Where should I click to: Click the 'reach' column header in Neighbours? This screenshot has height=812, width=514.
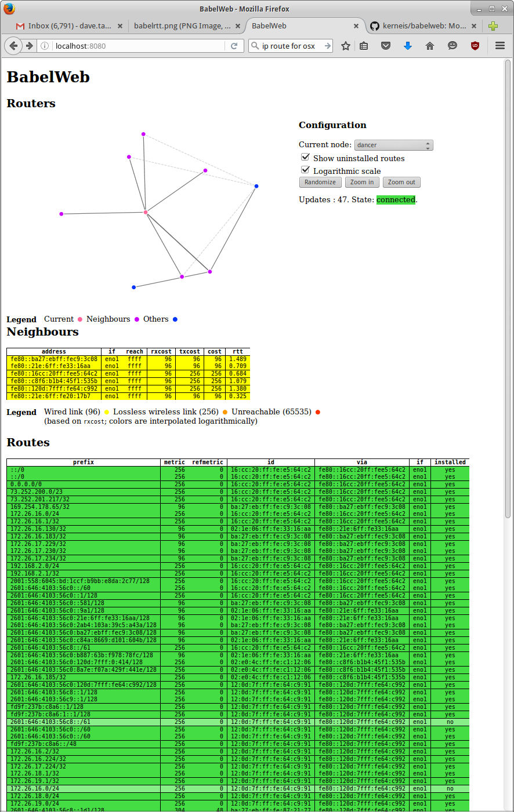135,351
